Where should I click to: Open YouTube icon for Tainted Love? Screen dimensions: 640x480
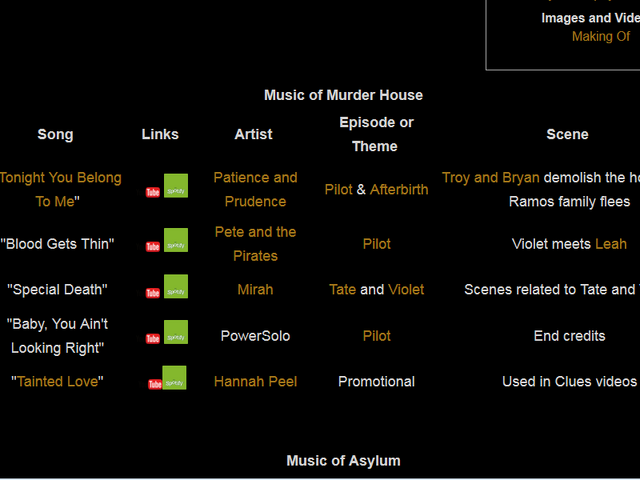coord(155,384)
